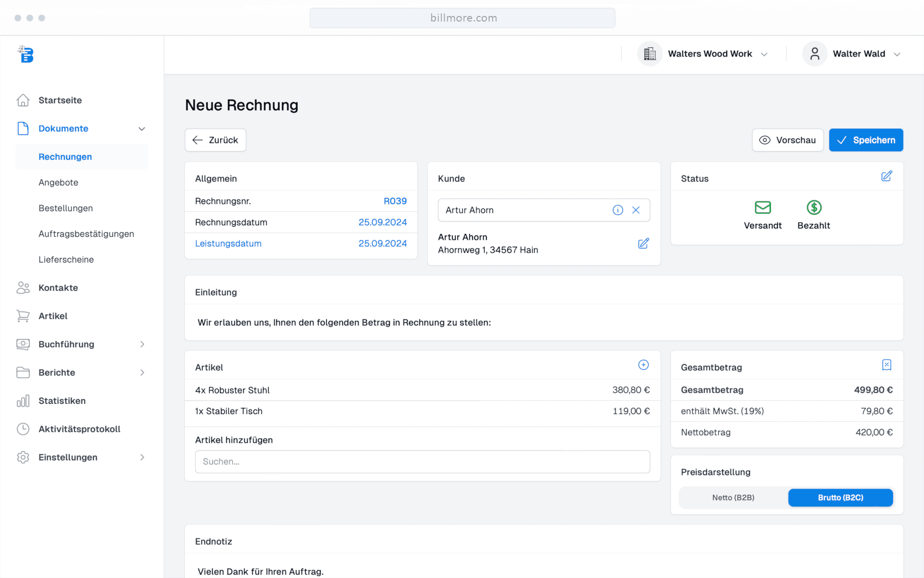The height and width of the screenshot is (578, 924).
Task: Open the discount icon in Gesamtbetrag
Action: click(887, 365)
